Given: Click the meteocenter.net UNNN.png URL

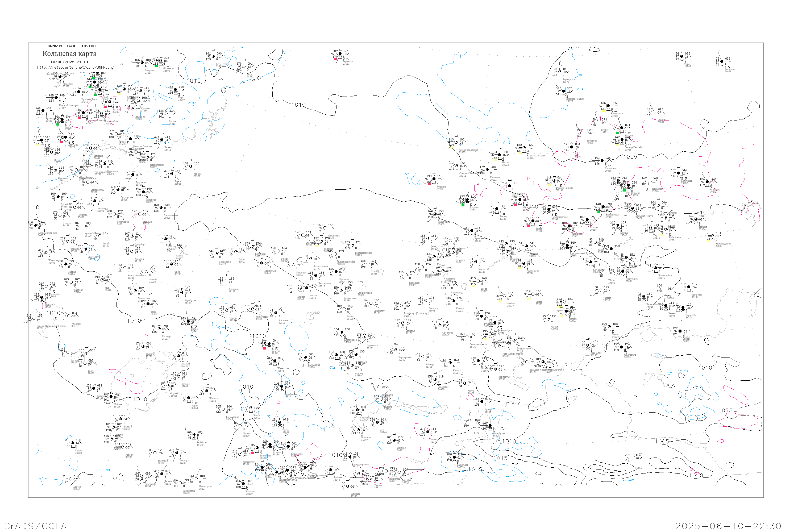Looking at the screenshot, I should tap(75, 68).
